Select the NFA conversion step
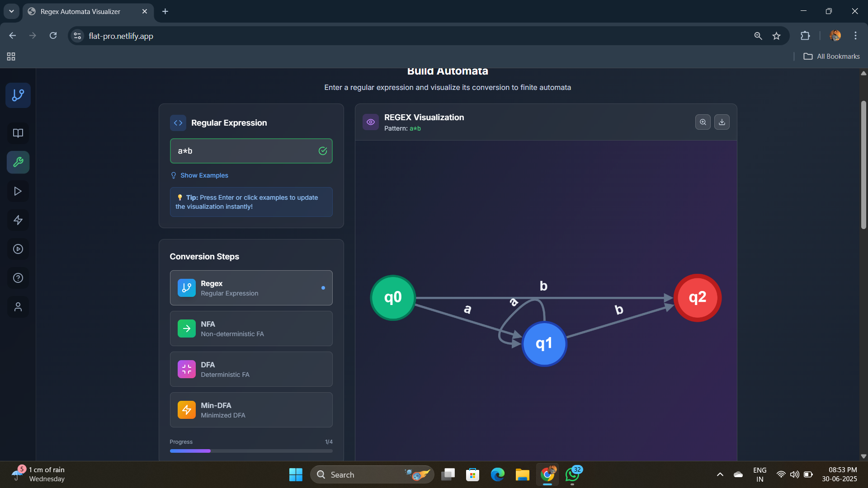 (251, 328)
